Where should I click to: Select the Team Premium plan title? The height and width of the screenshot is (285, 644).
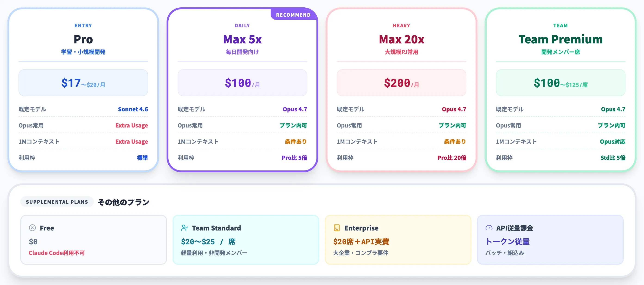click(560, 39)
